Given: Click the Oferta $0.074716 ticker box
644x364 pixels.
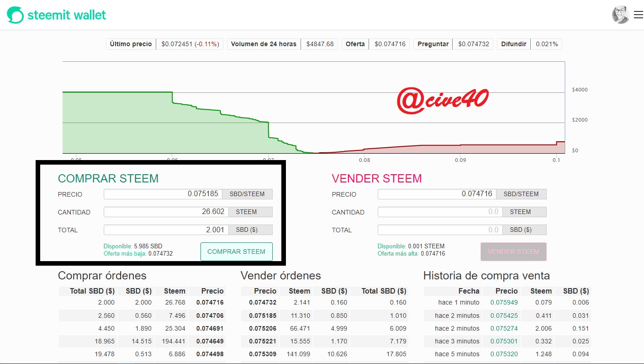Looking at the screenshot, I should click(375, 44).
